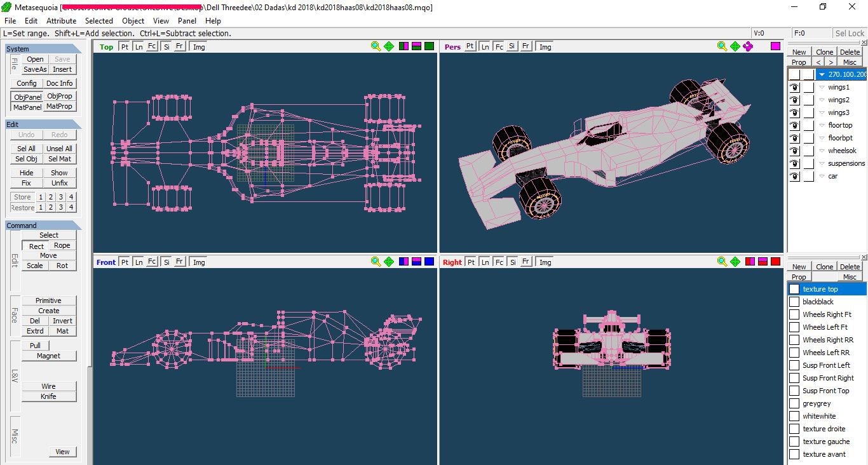Screen dimensions: 868x465
Task: Expand the floortop object triangle
Action: coord(822,126)
